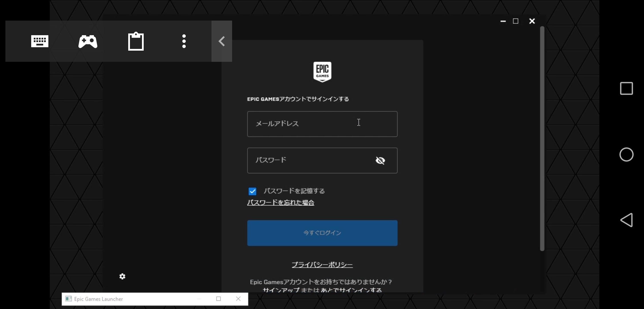Click the login window vertical scrollbar
This screenshot has height=309, width=644.
coord(542,138)
